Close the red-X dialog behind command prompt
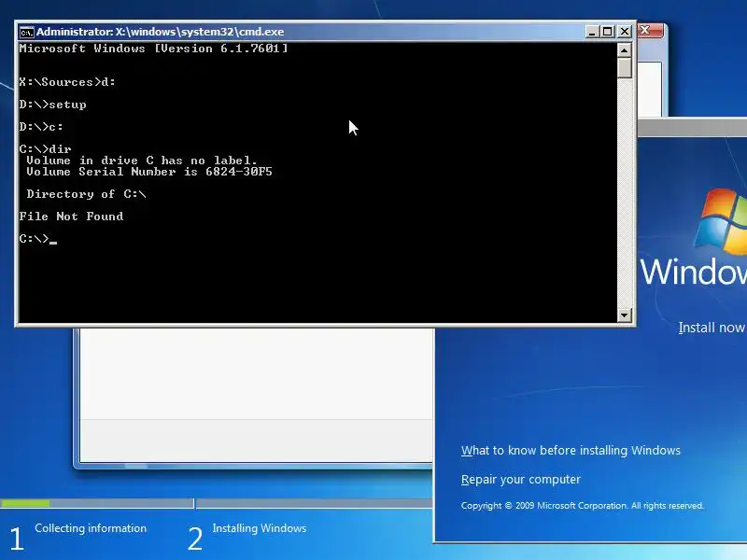The width and height of the screenshot is (747, 560). [x=650, y=31]
